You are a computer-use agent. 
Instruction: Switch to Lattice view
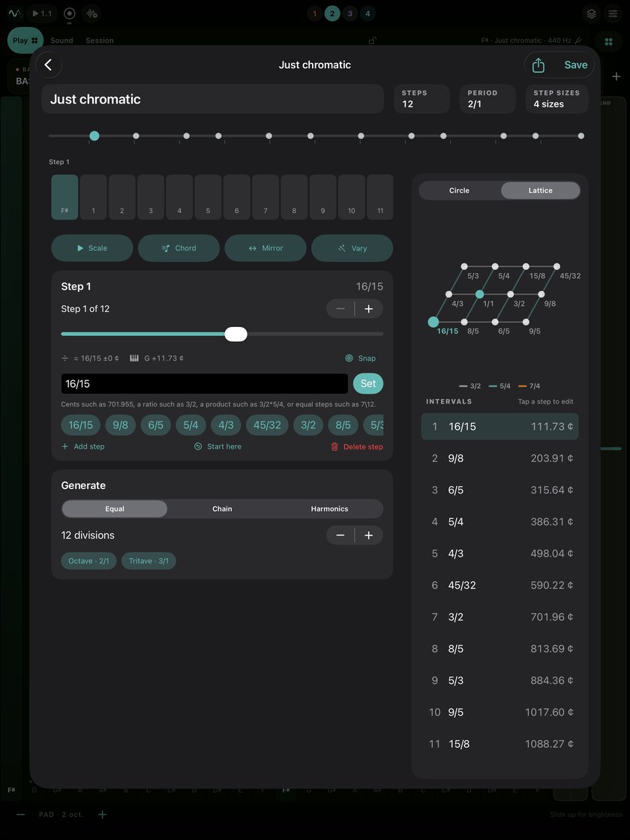click(x=540, y=190)
